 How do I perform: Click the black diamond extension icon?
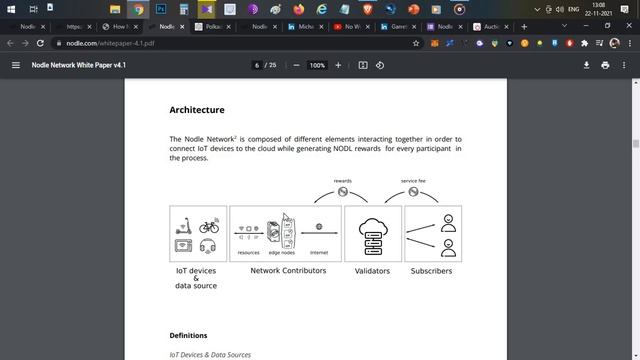(x=509, y=43)
